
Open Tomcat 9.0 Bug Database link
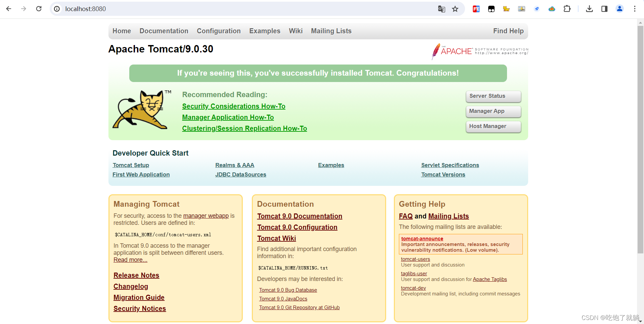[x=288, y=290]
